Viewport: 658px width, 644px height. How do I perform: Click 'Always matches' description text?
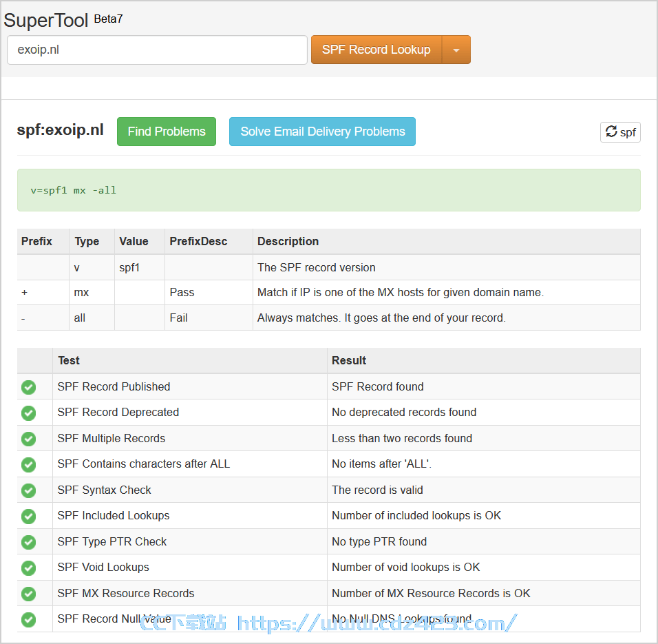pos(381,318)
